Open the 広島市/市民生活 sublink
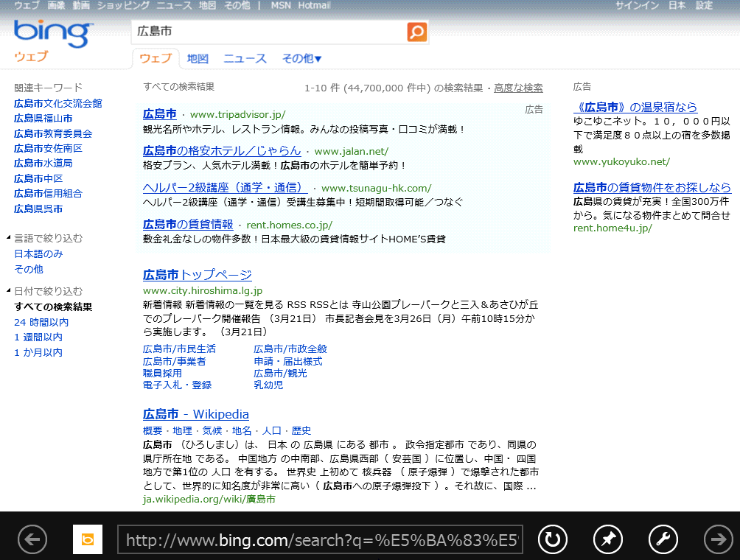The image size is (740, 560). (x=179, y=349)
